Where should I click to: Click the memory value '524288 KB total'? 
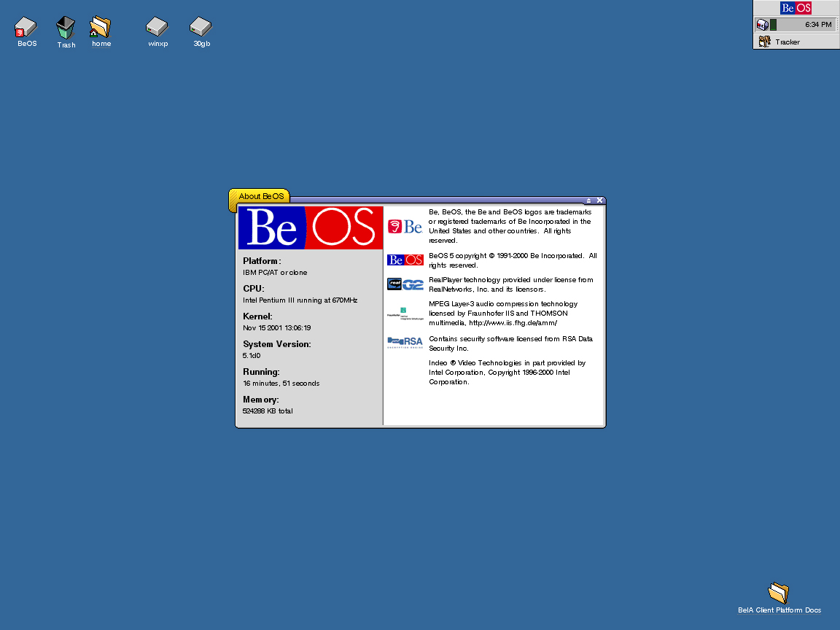[268, 411]
